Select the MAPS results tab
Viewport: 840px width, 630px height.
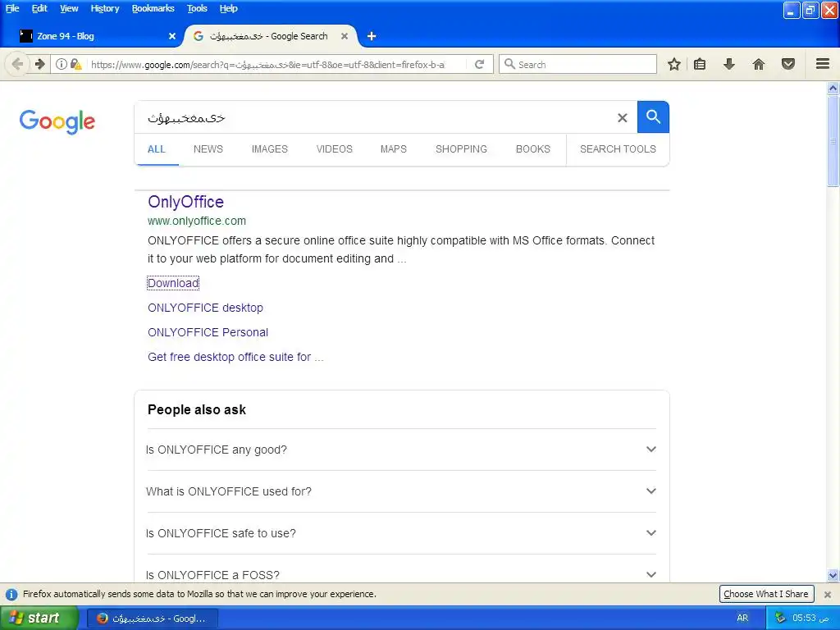pos(394,149)
